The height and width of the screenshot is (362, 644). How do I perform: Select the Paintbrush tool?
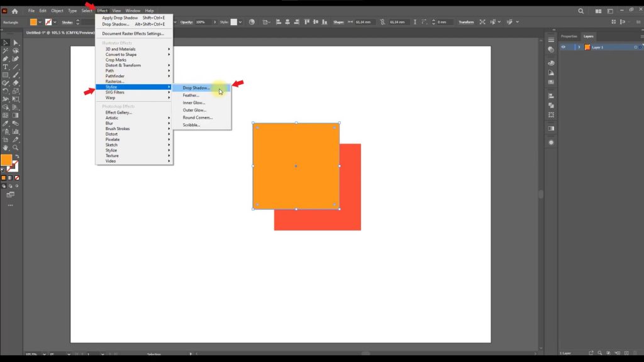16,75
